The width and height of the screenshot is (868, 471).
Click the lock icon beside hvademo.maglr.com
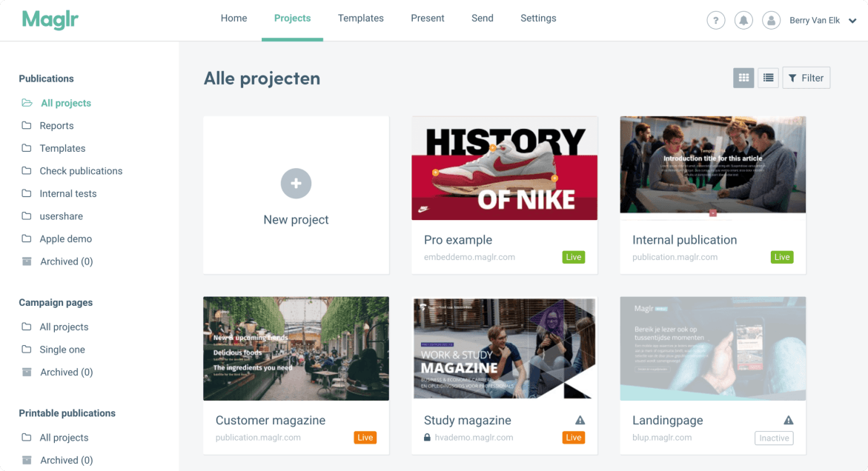point(427,437)
